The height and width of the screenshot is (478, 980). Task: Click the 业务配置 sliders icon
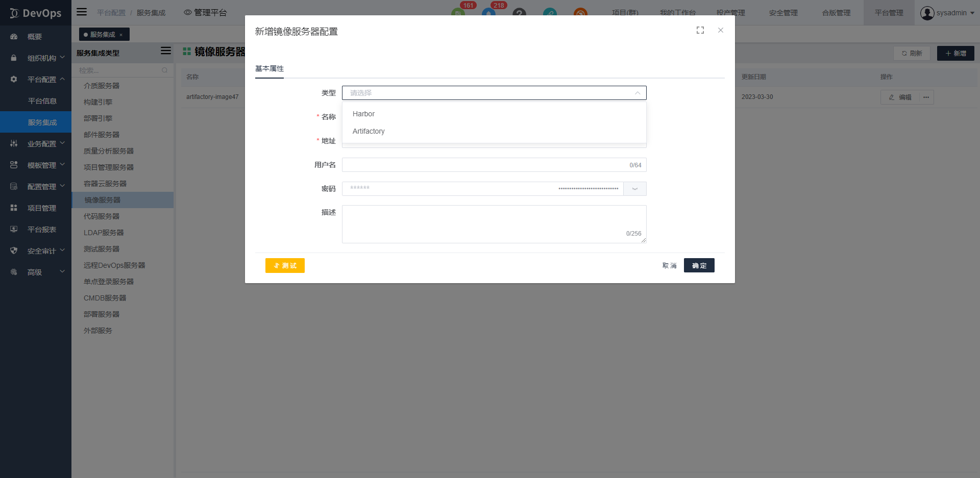click(x=14, y=144)
